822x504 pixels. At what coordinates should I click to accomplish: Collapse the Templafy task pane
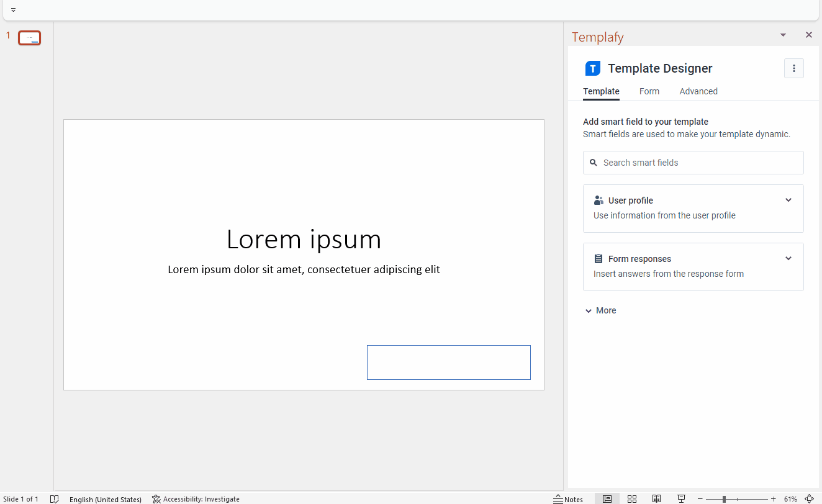click(x=782, y=35)
